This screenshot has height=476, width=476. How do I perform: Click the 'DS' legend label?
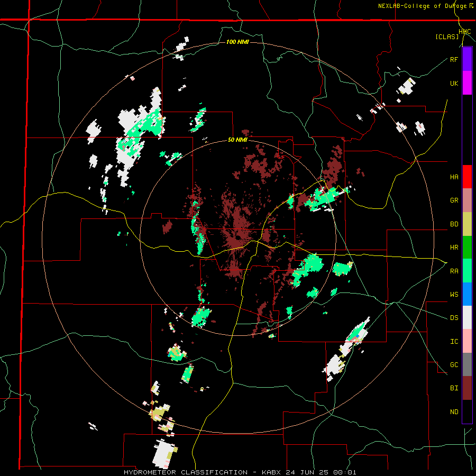[454, 317]
